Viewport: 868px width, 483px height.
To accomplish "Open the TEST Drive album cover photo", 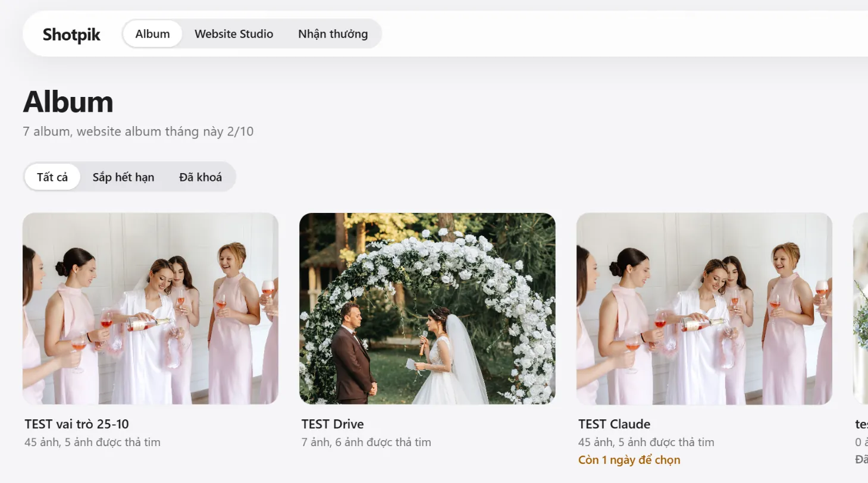I will [427, 309].
